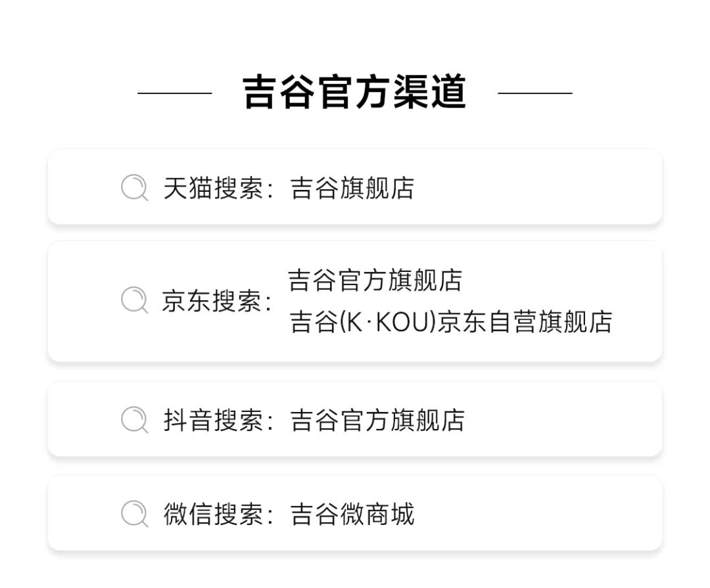Image resolution: width=710 pixels, height=588 pixels.
Task: Click the blank right end of the 微信 card
Action: click(x=592, y=514)
